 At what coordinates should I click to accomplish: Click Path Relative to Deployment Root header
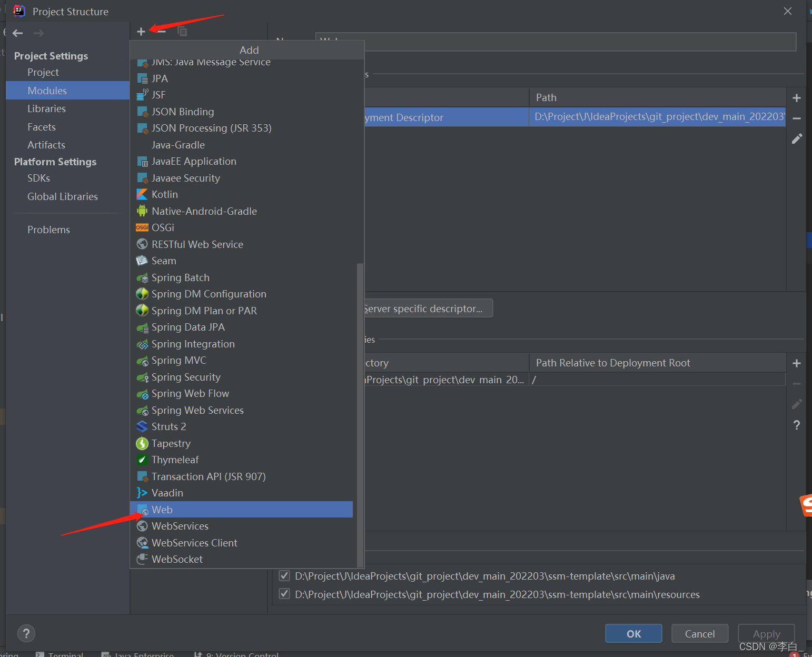pos(657,363)
